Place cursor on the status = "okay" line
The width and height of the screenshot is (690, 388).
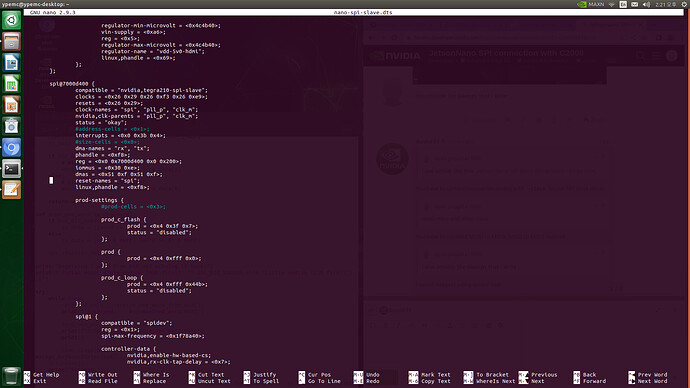(101, 123)
